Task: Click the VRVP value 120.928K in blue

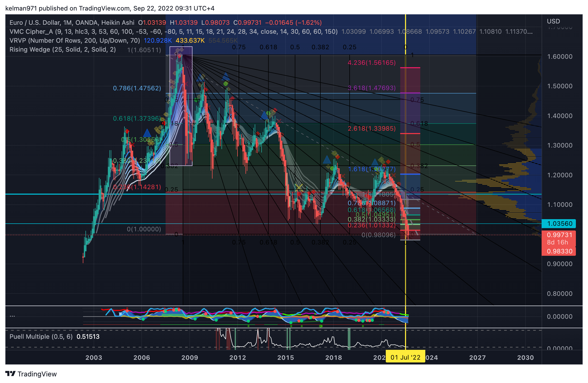Action: tap(158, 41)
